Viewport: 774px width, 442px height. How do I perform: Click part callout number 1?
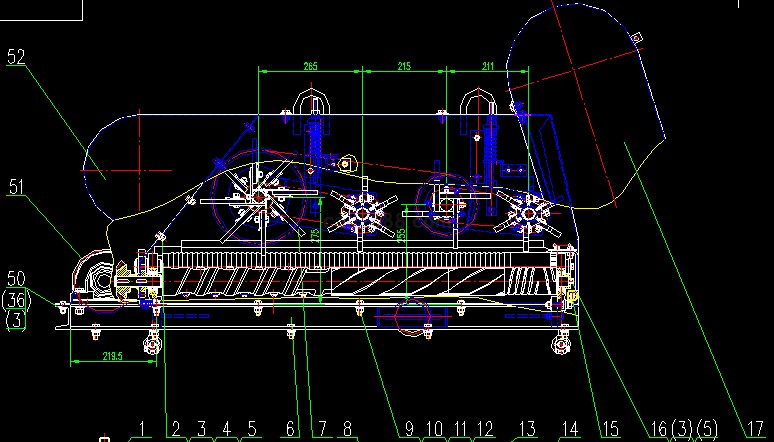coord(142,429)
